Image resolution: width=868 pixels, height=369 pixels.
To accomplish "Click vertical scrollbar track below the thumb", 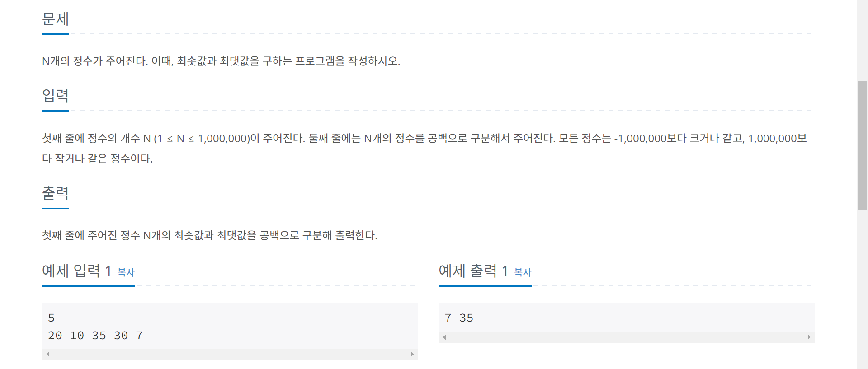I will coord(862,289).
